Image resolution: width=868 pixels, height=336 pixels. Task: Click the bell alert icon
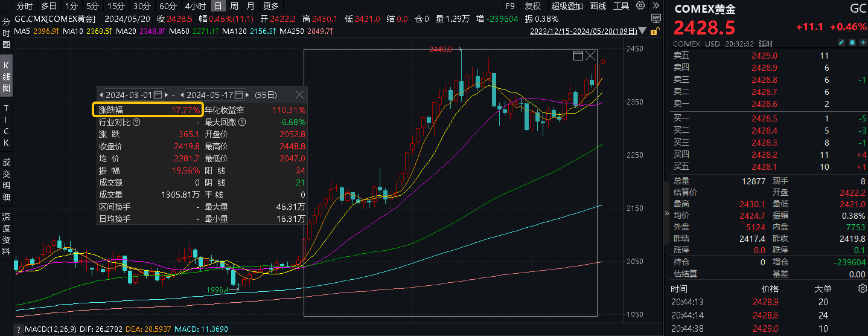tap(852, 43)
